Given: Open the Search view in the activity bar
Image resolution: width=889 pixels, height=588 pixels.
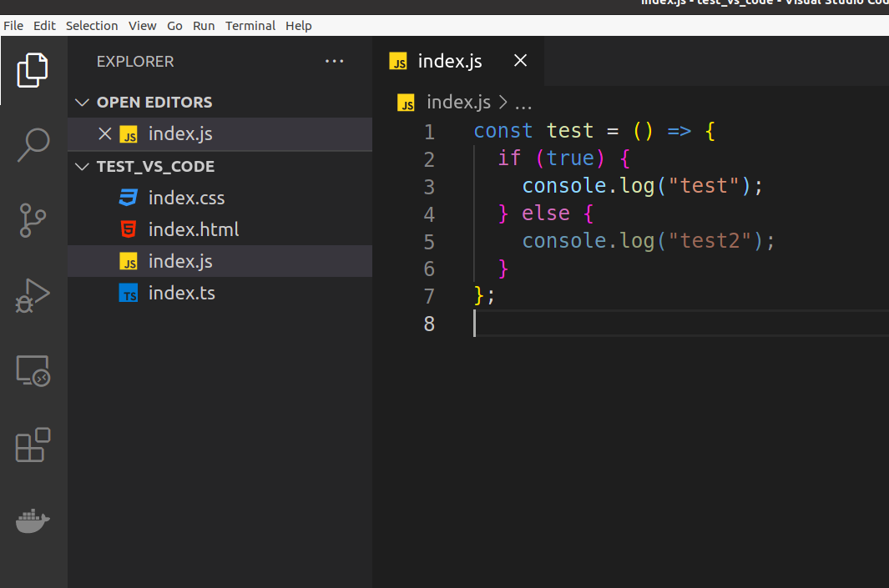Looking at the screenshot, I should pos(33,145).
